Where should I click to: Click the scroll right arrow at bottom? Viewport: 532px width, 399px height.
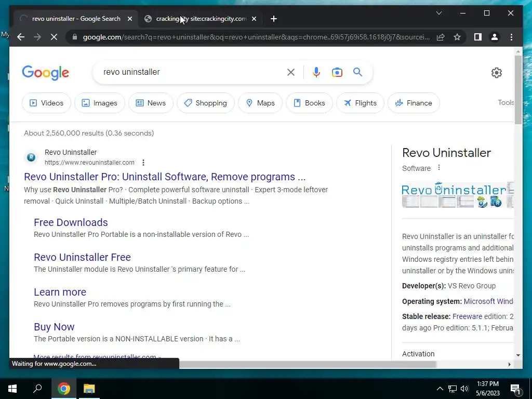tap(509, 364)
